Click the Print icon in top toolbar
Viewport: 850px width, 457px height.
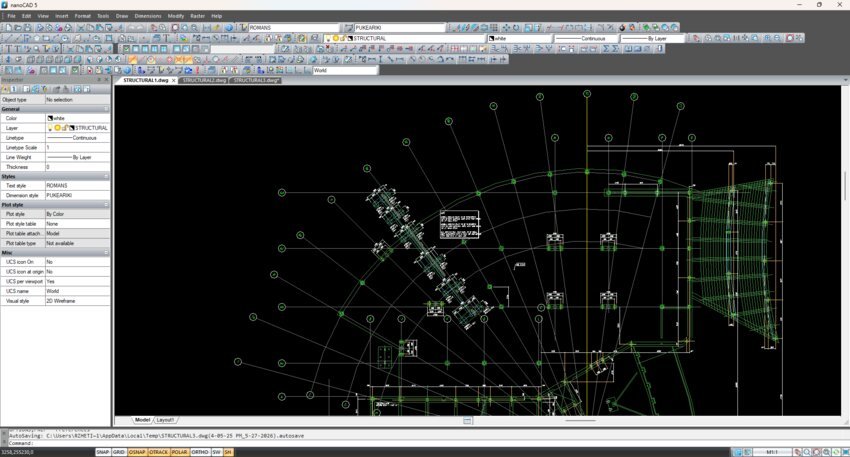[x=40, y=28]
